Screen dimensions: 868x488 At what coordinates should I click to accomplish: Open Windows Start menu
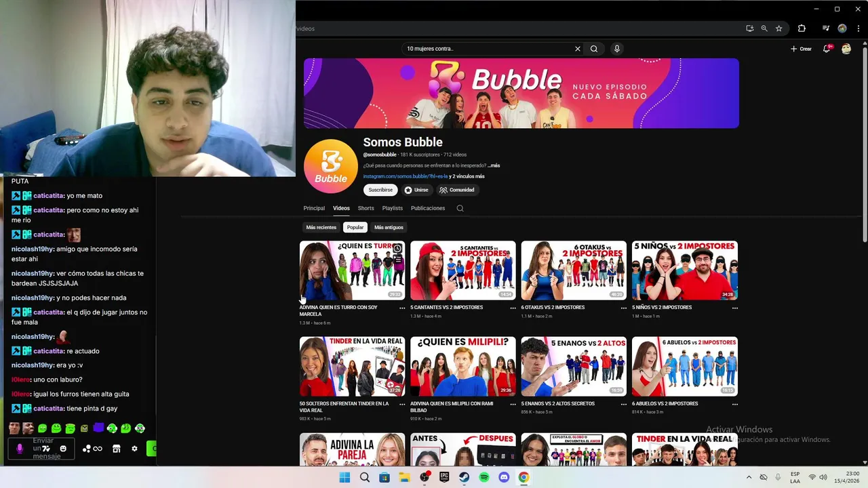click(x=344, y=477)
